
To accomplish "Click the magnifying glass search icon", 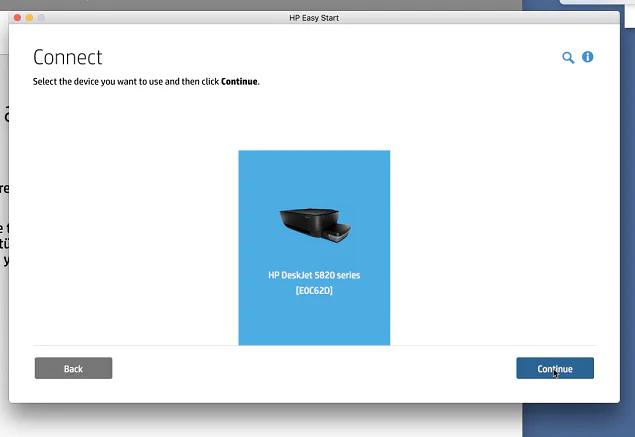I will click(x=568, y=58).
